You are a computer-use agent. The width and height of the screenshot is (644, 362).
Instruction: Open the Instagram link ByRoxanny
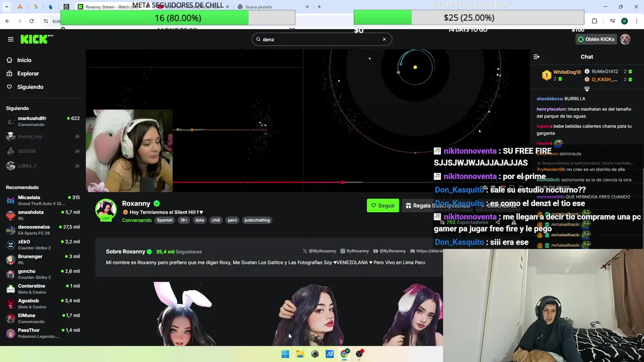pos(355,251)
